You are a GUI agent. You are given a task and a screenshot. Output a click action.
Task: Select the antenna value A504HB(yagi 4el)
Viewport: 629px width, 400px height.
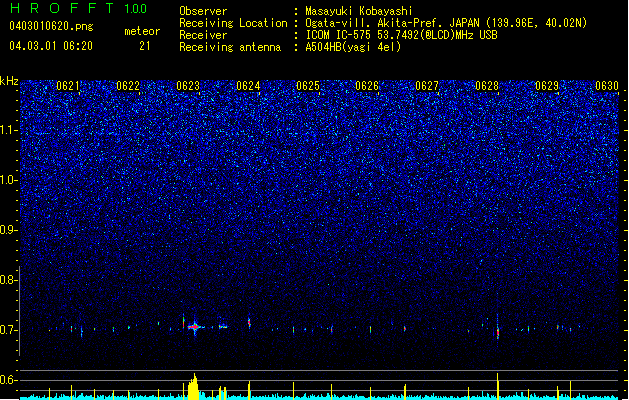click(353, 47)
